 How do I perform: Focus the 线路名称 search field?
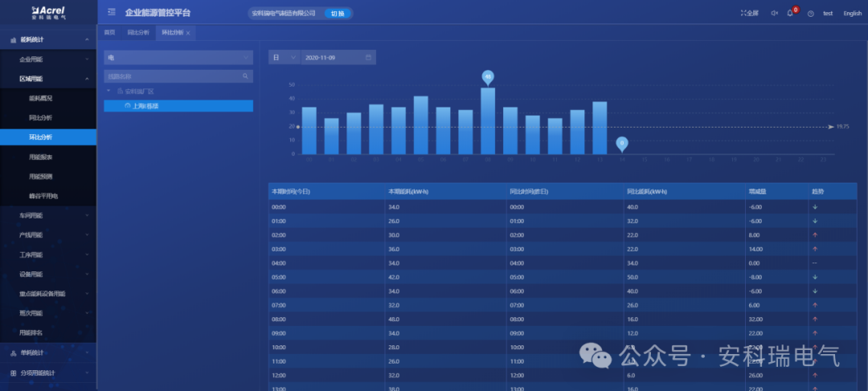click(178, 76)
